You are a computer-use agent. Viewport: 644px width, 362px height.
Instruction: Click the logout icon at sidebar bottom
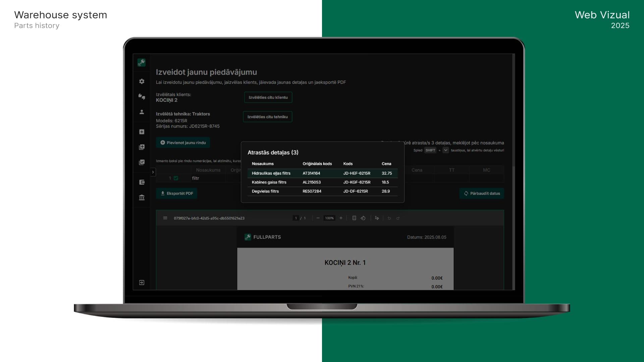(x=142, y=283)
